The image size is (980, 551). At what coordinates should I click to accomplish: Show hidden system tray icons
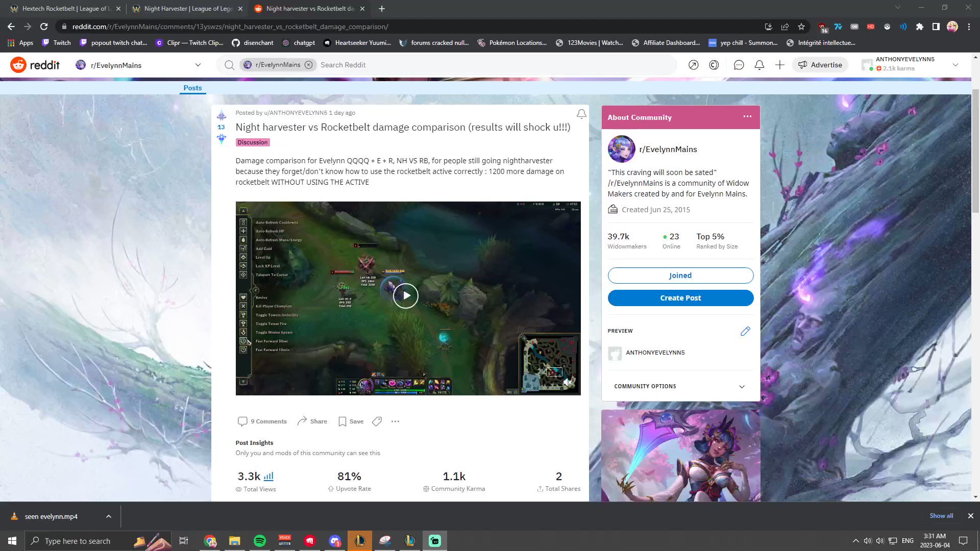tap(855, 541)
